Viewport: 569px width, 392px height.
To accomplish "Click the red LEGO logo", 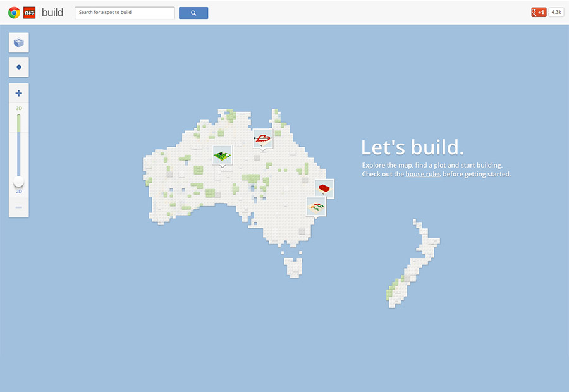I will pyautogui.click(x=30, y=13).
